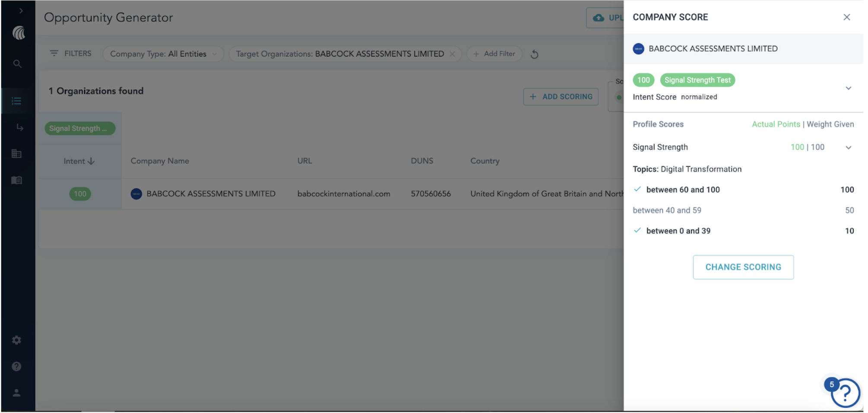
Task: Select the Signal Strength scoring tab
Action: (79, 128)
